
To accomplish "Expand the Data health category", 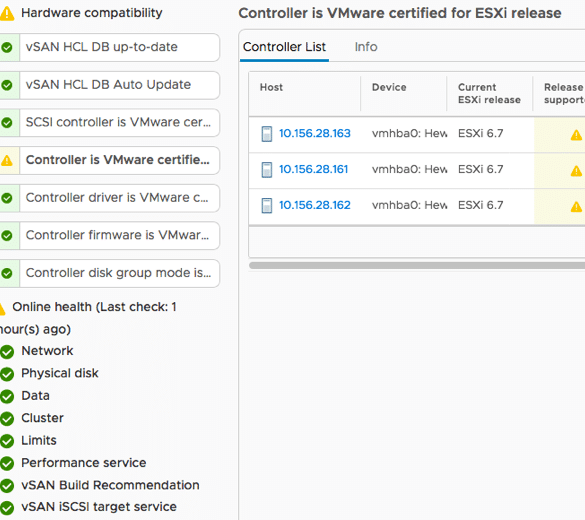I will [x=35, y=396].
